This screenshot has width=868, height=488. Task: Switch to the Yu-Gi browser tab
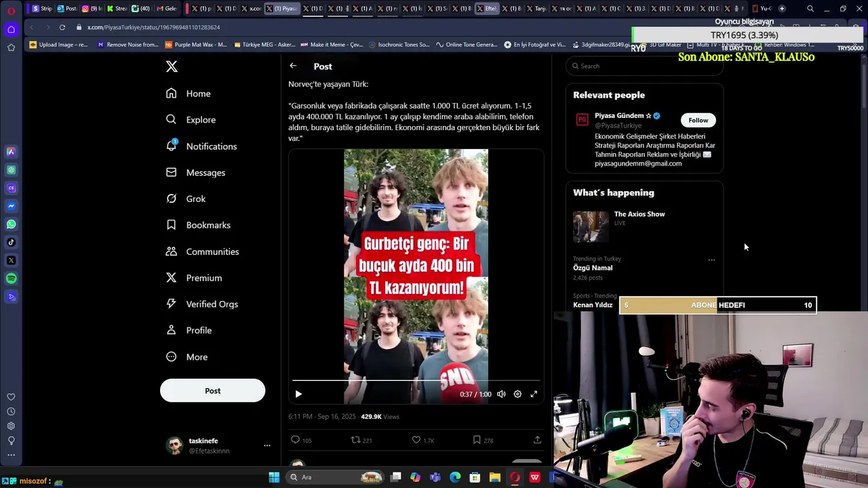click(762, 9)
